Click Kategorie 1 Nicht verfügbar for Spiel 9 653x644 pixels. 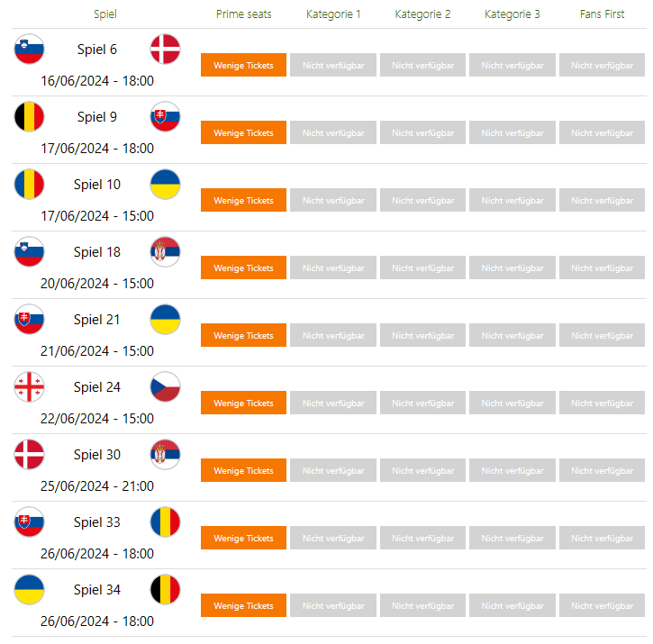coord(333,132)
